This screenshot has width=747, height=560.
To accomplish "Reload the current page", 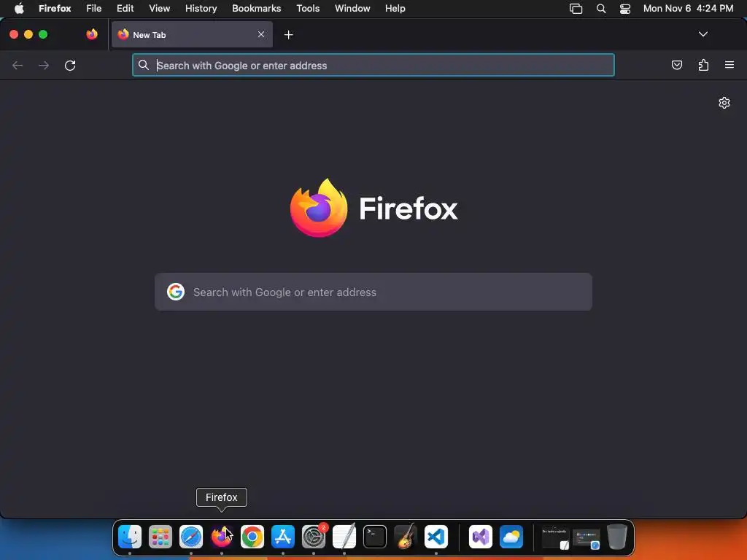I will click(x=70, y=65).
